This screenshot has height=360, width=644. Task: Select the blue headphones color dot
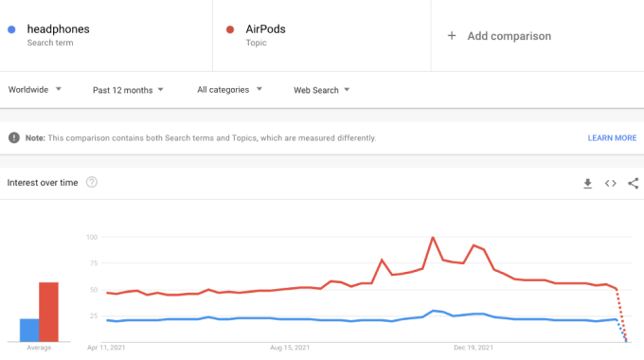pos(11,29)
